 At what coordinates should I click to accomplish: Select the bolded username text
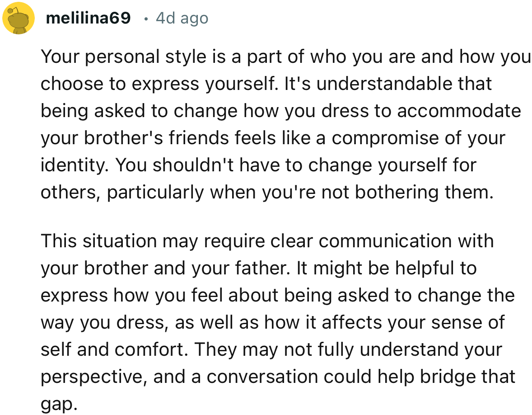(89, 18)
